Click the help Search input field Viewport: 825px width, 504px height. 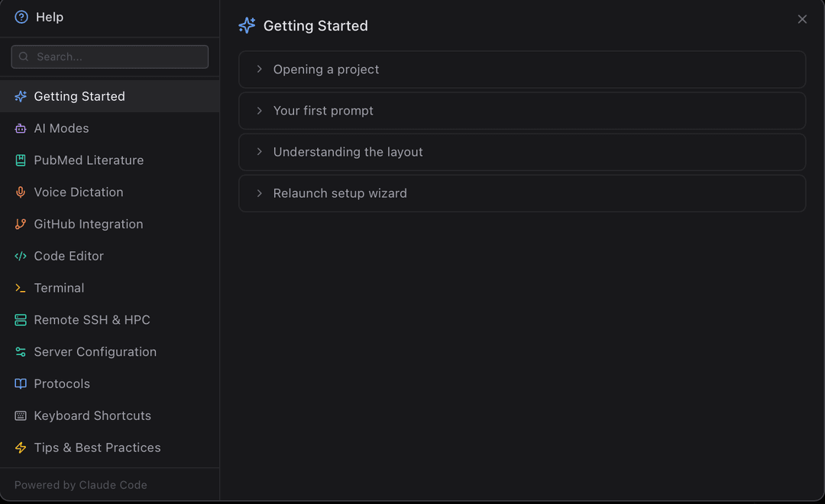(x=110, y=57)
